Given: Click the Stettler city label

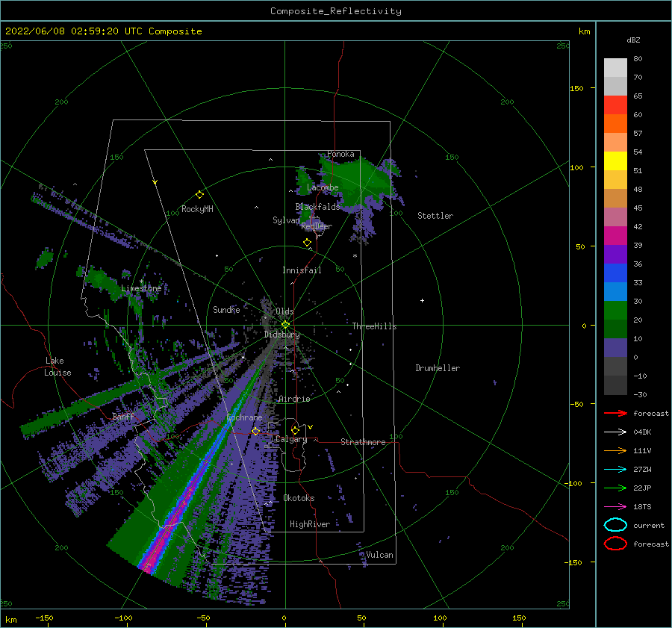Looking at the screenshot, I should click(435, 216).
